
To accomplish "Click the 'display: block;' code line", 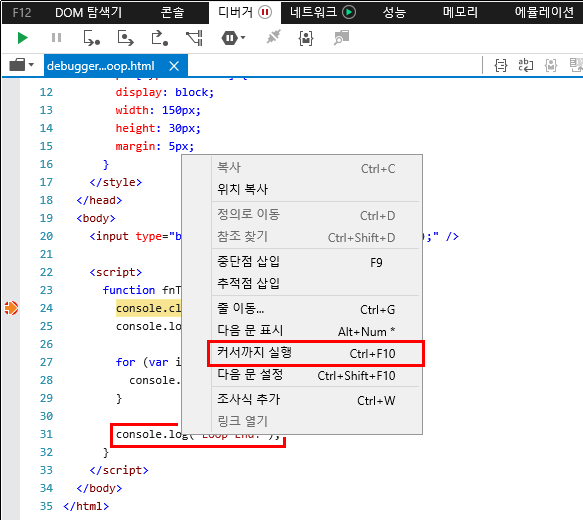I will 165,92.
